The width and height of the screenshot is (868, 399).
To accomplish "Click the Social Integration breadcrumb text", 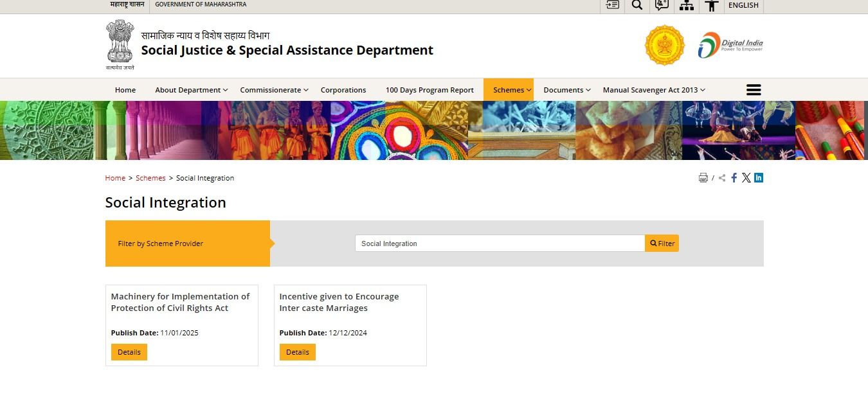I will [205, 178].
